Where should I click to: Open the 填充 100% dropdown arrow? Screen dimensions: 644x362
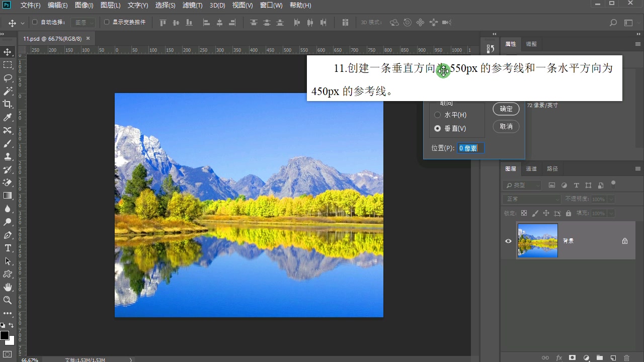pos(611,214)
